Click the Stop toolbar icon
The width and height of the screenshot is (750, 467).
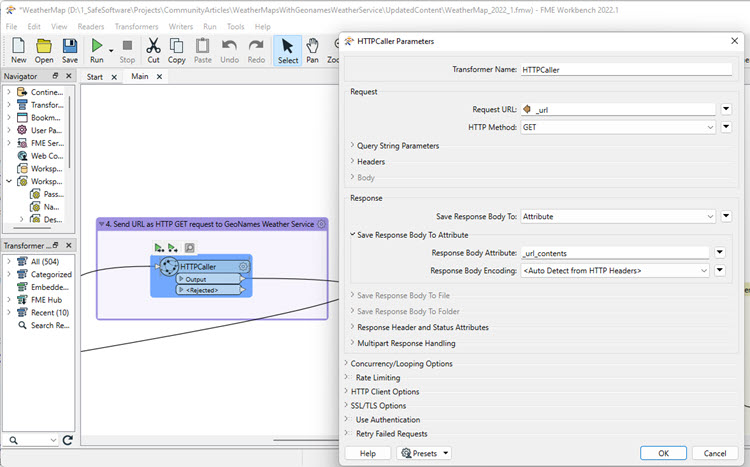pos(127,50)
